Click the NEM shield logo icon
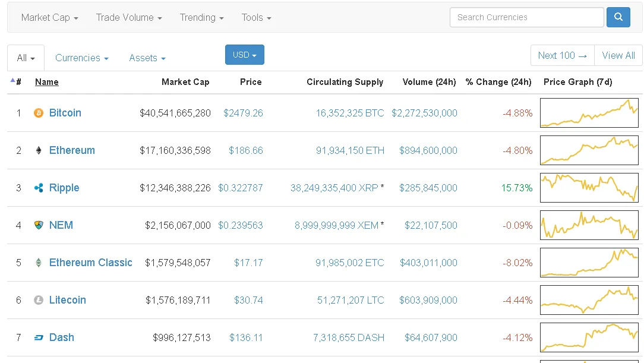 [x=39, y=225]
